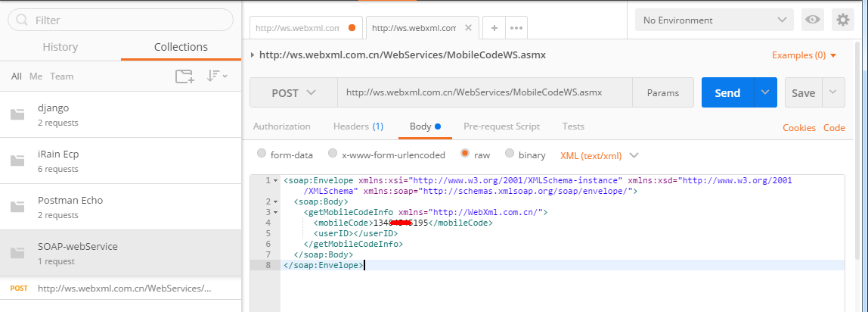Image resolution: width=868 pixels, height=312 pixels.
Task: Open the Code link
Action: [834, 128]
